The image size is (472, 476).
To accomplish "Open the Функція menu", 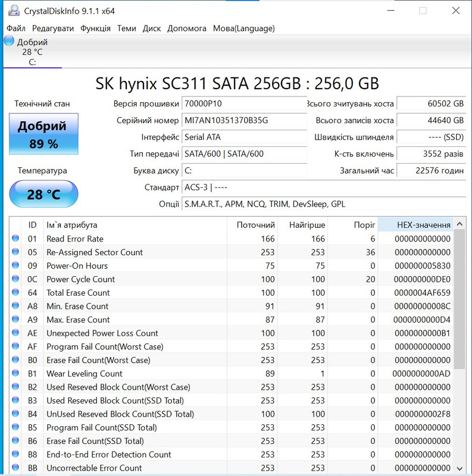I will point(95,28).
